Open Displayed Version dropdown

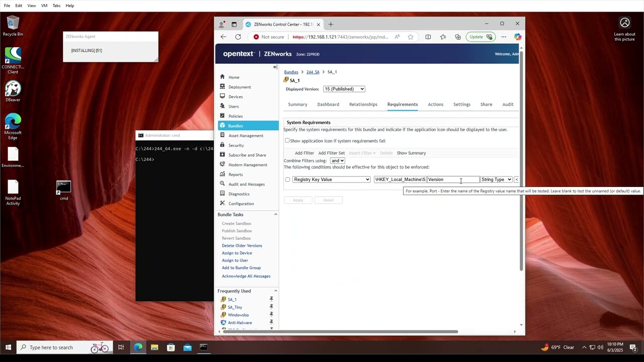344,89
